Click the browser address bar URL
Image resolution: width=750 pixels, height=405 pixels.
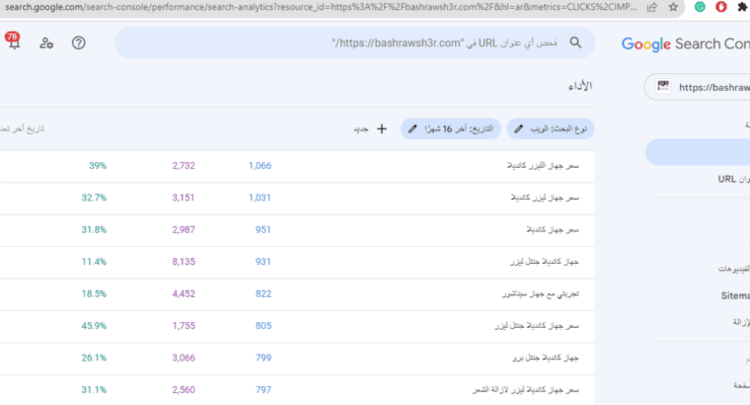tap(320, 7)
